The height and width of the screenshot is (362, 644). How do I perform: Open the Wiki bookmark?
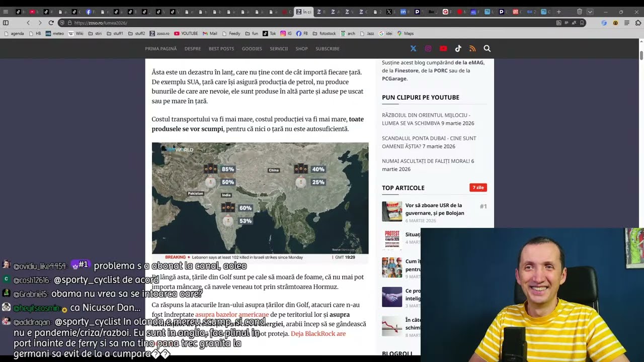point(76,34)
